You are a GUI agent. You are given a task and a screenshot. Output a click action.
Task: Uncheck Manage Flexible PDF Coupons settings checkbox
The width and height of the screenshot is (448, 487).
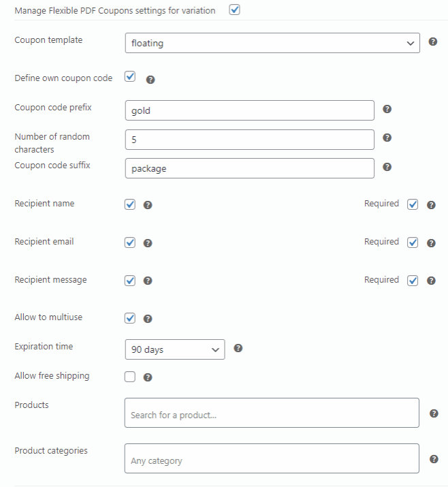coord(234,10)
